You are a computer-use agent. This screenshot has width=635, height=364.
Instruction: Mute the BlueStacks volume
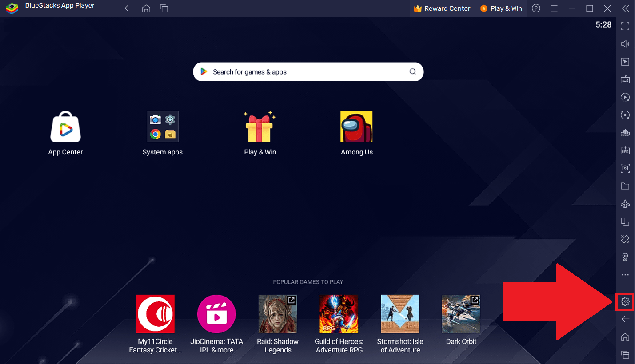pyautogui.click(x=625, y=44)
